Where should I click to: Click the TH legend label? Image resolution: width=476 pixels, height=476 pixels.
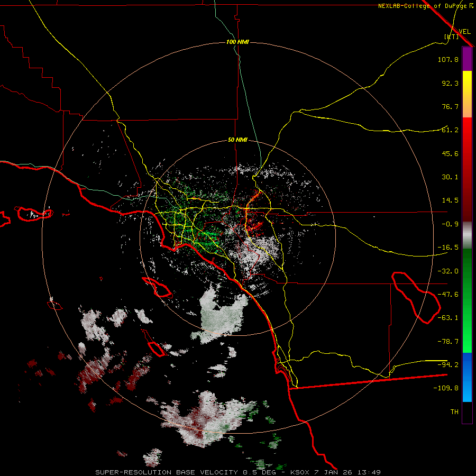(x=454, y=412)
